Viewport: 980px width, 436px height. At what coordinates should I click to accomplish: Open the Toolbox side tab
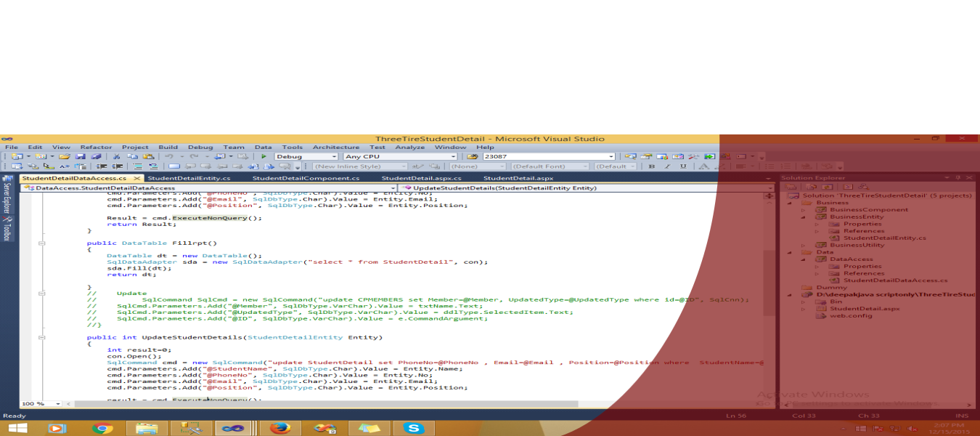pyautogui.click(x=7, y=228)
